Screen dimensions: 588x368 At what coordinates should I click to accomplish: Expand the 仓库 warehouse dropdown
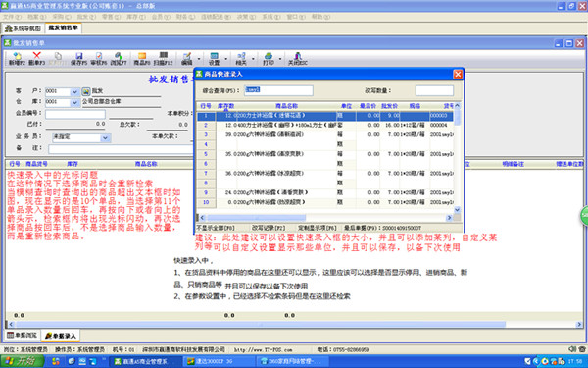point(74,102)
